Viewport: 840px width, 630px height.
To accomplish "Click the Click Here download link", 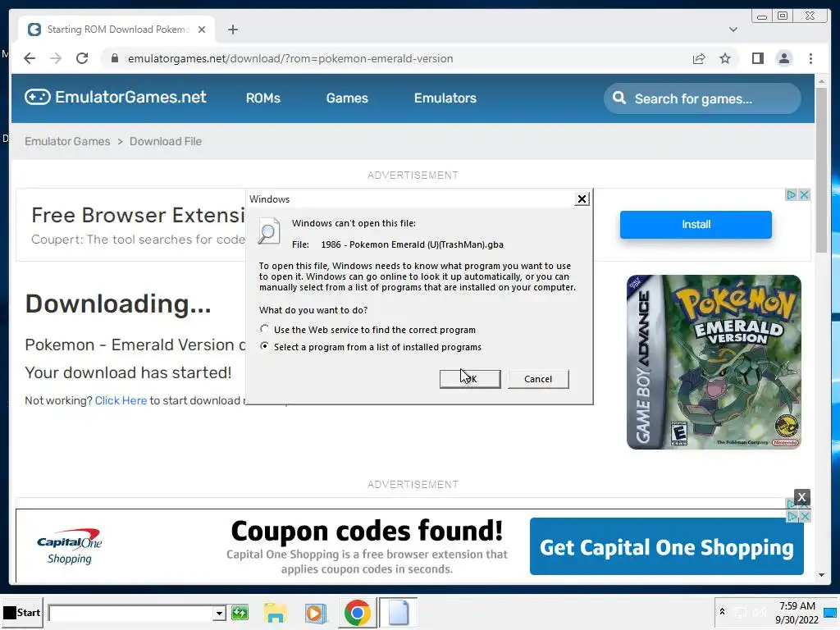I will [121, 400].
